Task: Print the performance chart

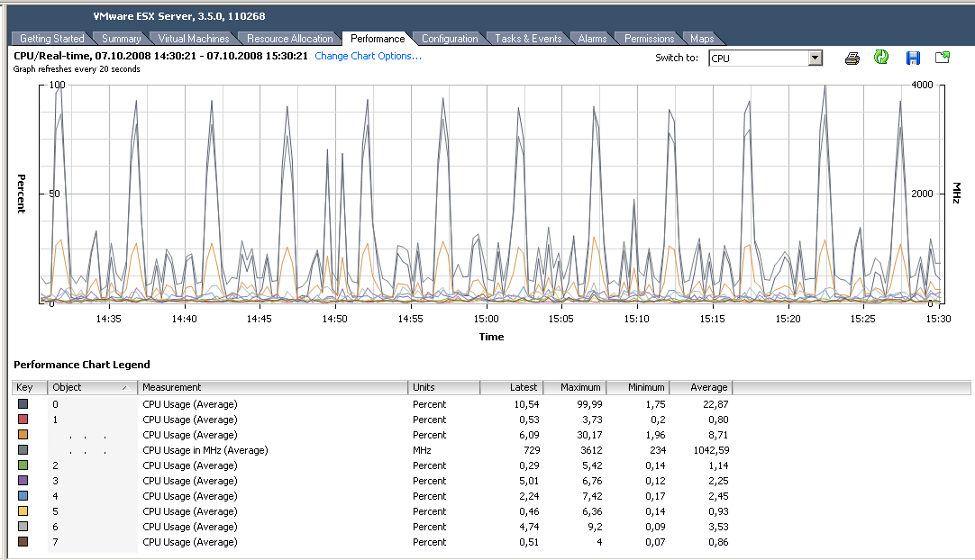Action: (852, 58)
